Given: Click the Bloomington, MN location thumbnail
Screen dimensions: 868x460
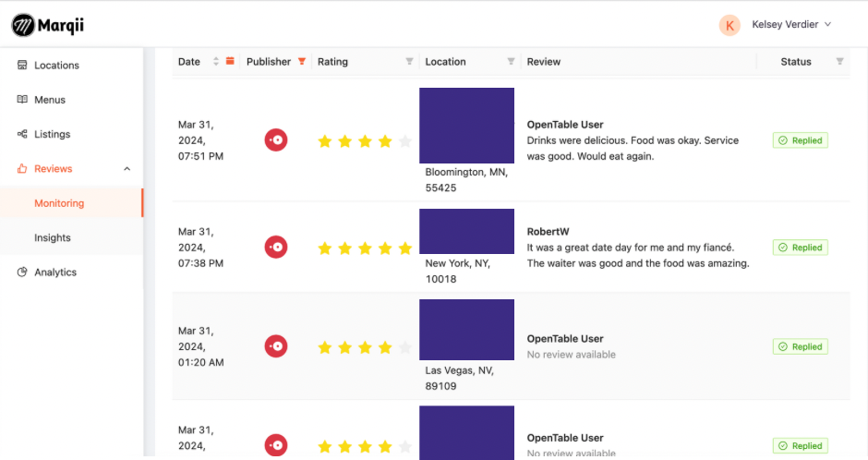Looking at the screenshot, I should [x=466, y=125].
